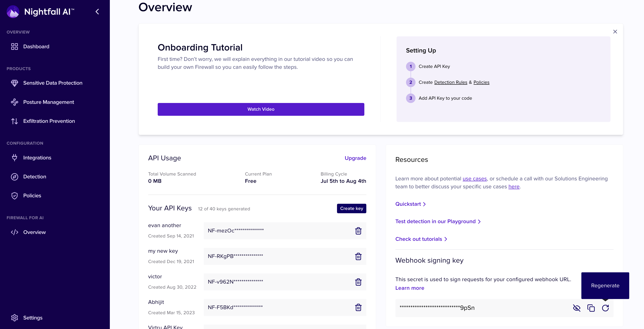
Task: Toggle webhook signing key visibility
Action: pyautogui.click(x=577, y=308)
